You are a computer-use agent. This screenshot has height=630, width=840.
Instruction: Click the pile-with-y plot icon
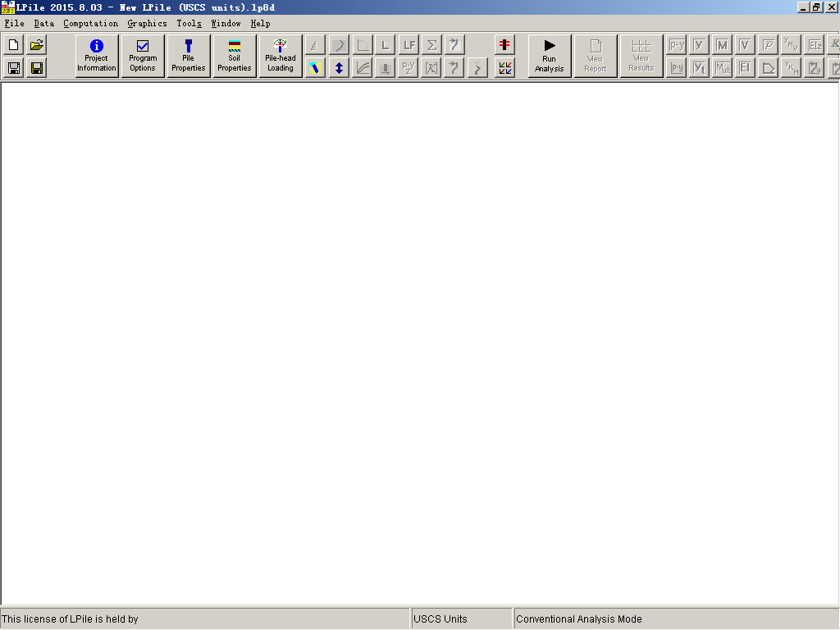pos(815,68)
